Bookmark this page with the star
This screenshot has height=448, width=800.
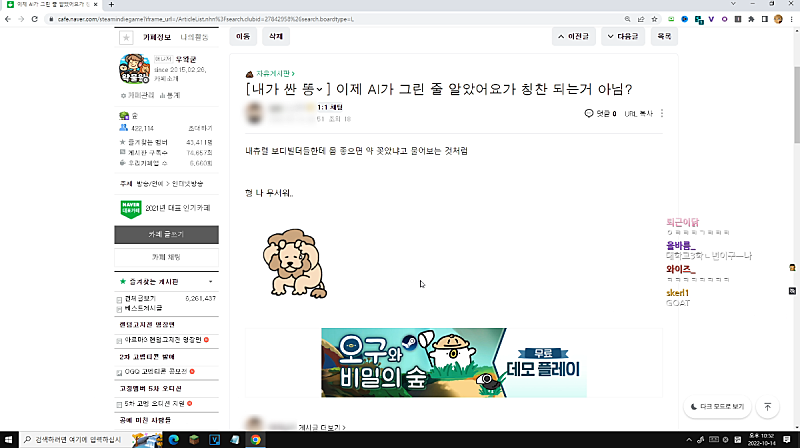pyautogui.click(x=654, y=19)
